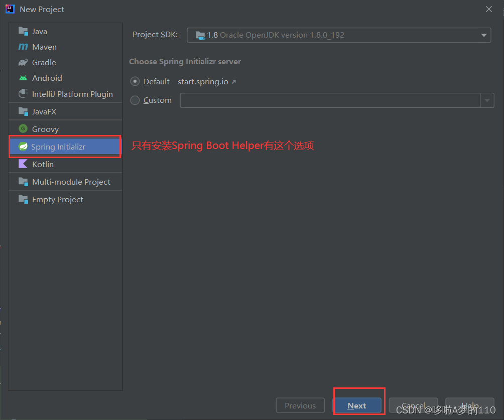
Task: Select Groovy project type text
Action: tap(45, 129)
